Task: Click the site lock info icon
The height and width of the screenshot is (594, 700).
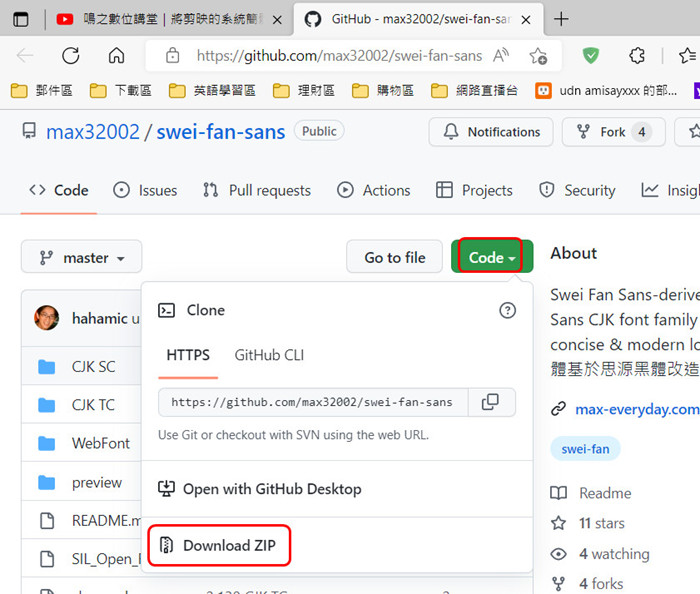Action: (x=172, y=56)
